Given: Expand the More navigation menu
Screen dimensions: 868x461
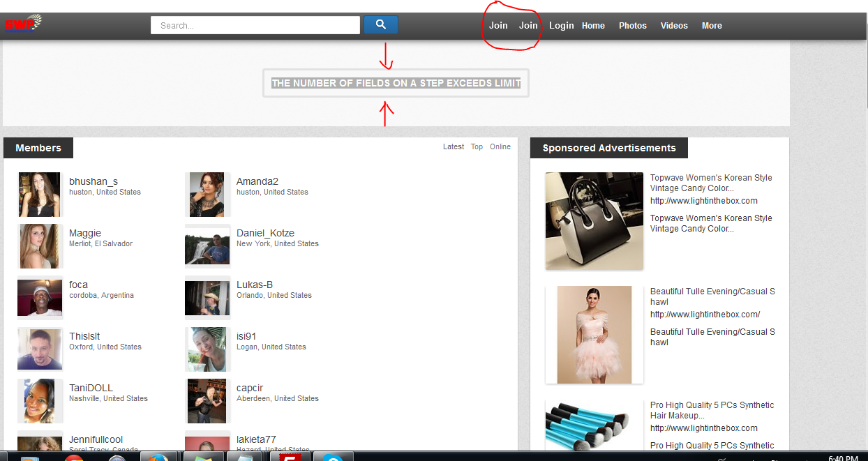Looking at the screenshot, I should point(712,26).
